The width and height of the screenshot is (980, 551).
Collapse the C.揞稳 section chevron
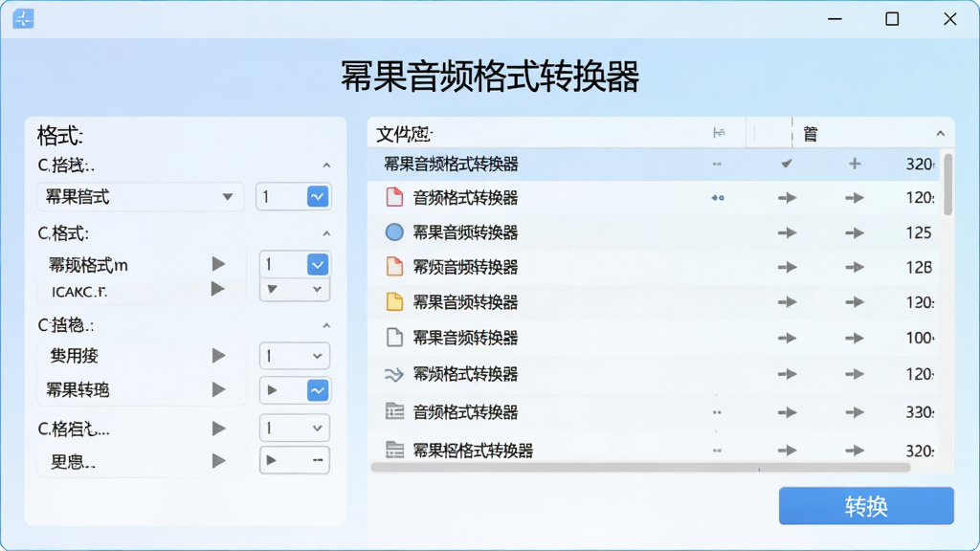click(326, 325)
